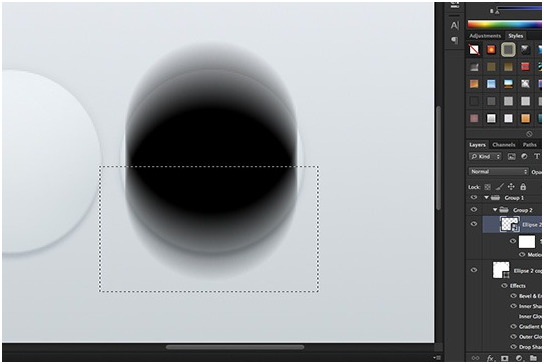Lock position move icon
Image resolution: width=544 pixels, height=364 pixels.
coord(511,187)
